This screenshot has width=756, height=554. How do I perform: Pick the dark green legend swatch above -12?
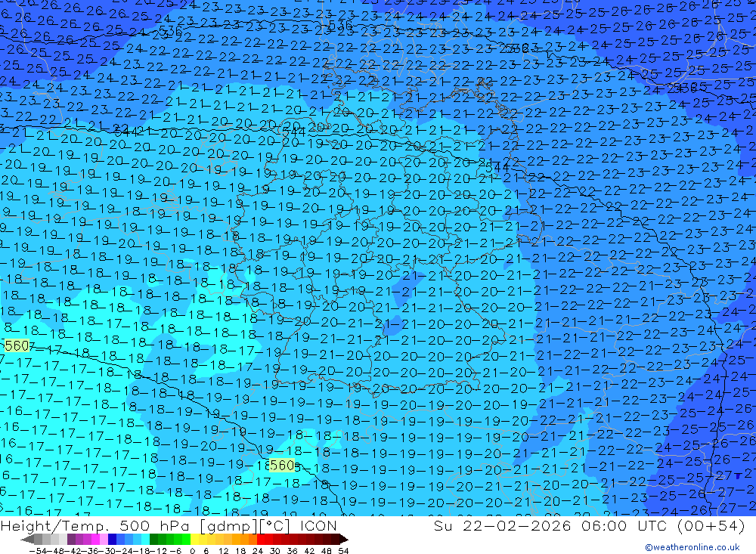point(153,540)
